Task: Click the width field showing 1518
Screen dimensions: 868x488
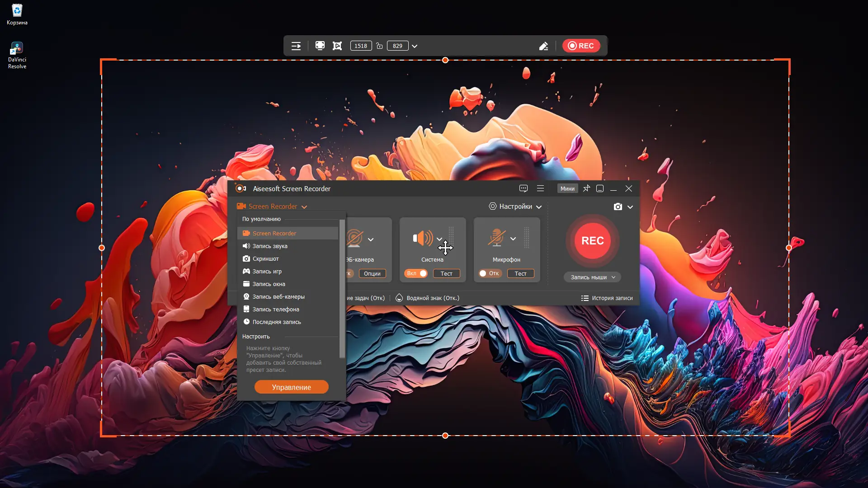Action: [x=361, y=46]
